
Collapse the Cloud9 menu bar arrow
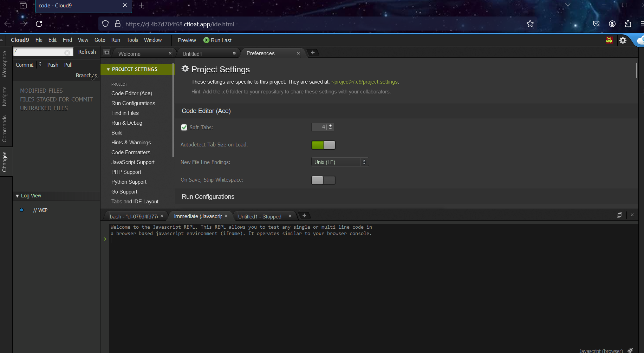(2, 40)
